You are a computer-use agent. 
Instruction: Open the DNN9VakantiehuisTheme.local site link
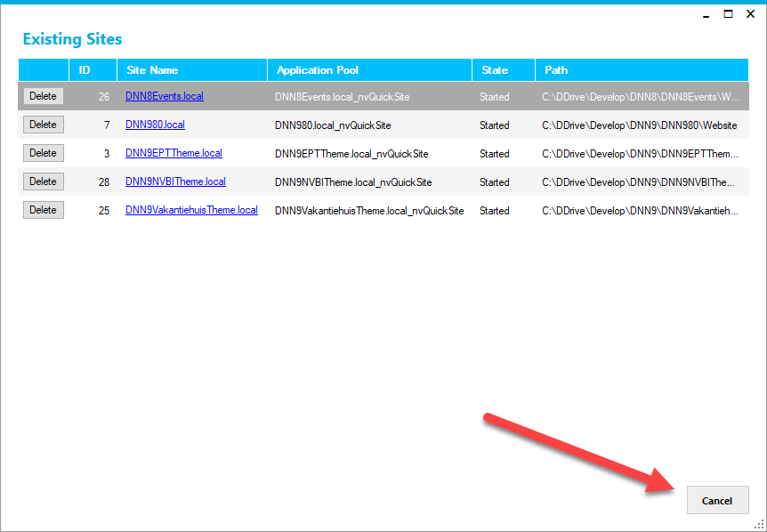point(191,210)
